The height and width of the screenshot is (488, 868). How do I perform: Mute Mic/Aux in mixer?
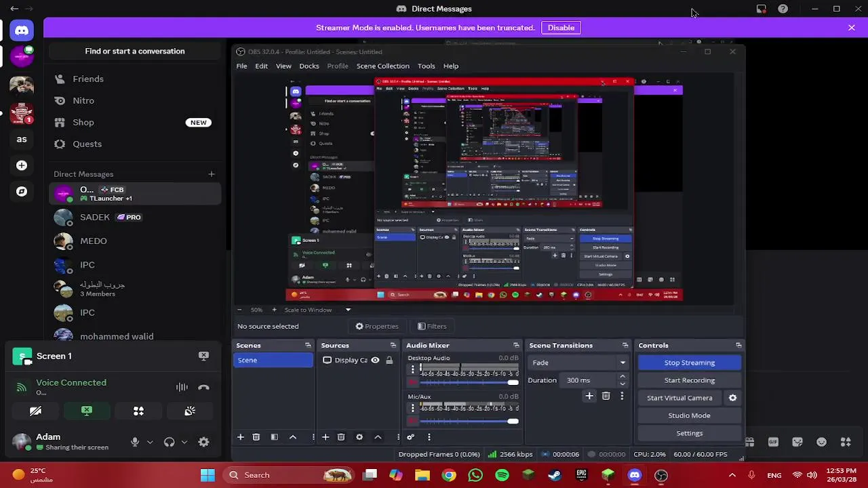[x=412, y=422]
